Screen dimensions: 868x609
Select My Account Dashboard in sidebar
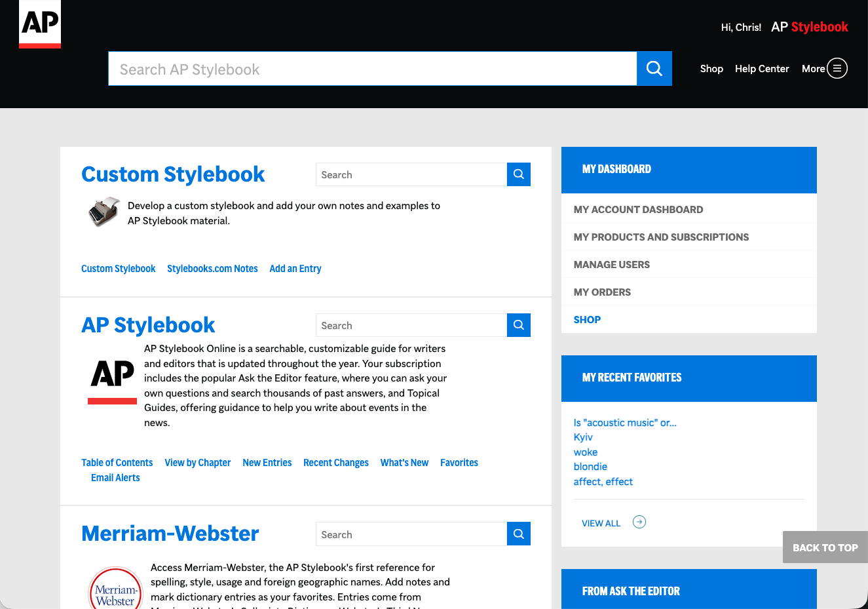638,210
